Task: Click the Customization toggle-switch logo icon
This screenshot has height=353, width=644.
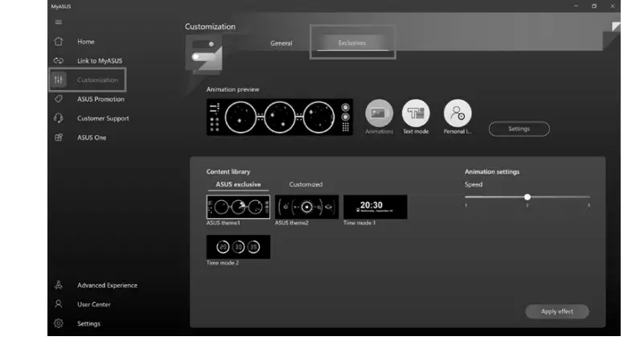Action: coord(204,54)
